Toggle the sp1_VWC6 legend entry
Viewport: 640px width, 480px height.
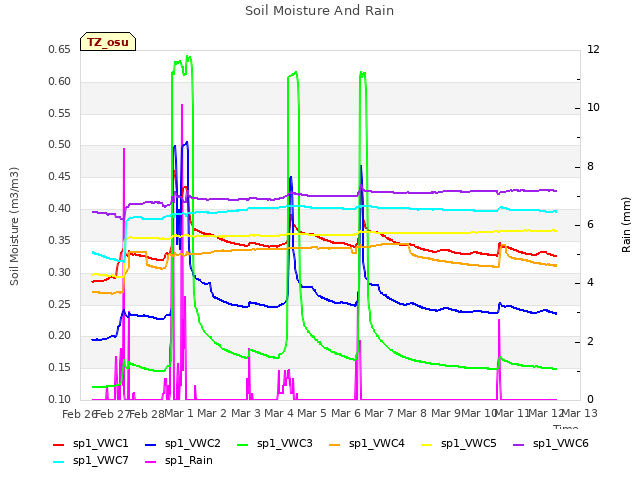551,444
